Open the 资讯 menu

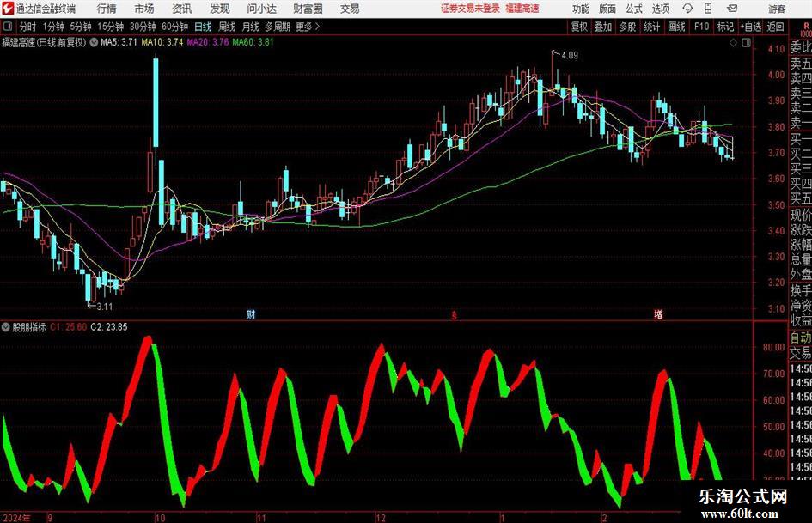(182, 9)
